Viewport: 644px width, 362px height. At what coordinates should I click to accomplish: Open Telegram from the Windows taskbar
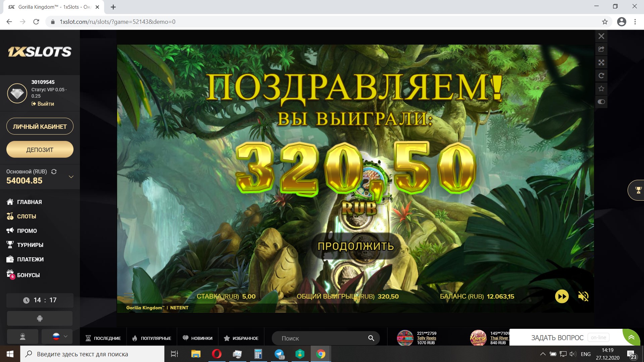[x=279, y=354]
